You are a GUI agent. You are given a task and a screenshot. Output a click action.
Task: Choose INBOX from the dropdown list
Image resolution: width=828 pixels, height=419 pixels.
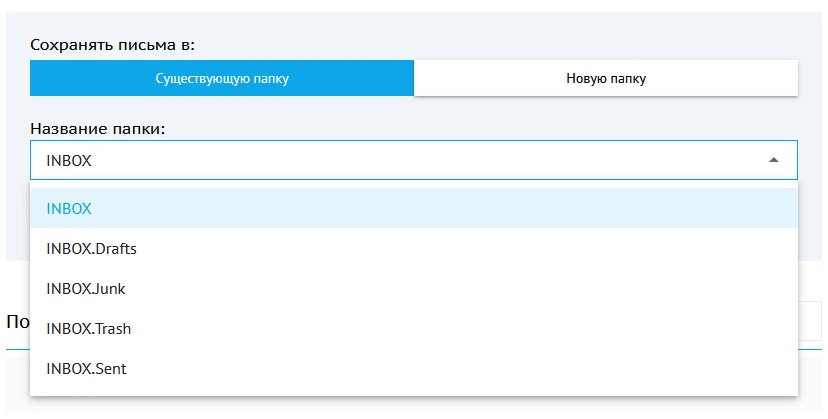click(69, 209)
